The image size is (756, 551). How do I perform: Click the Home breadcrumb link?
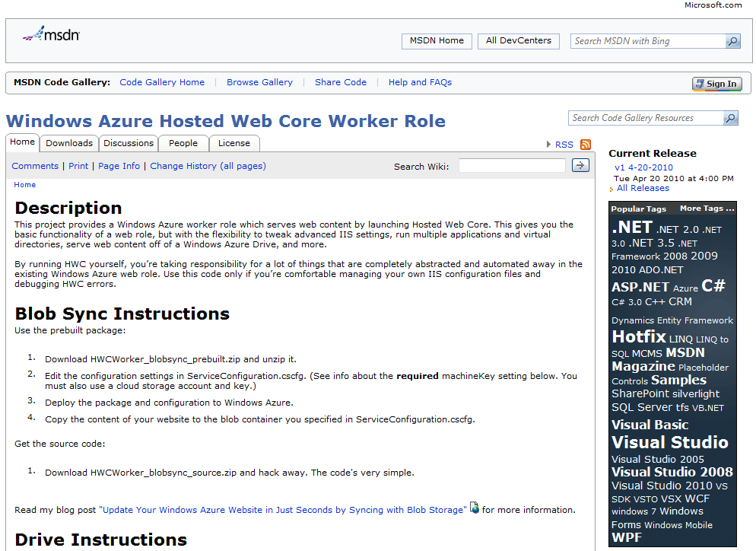[x=24, y=185]
